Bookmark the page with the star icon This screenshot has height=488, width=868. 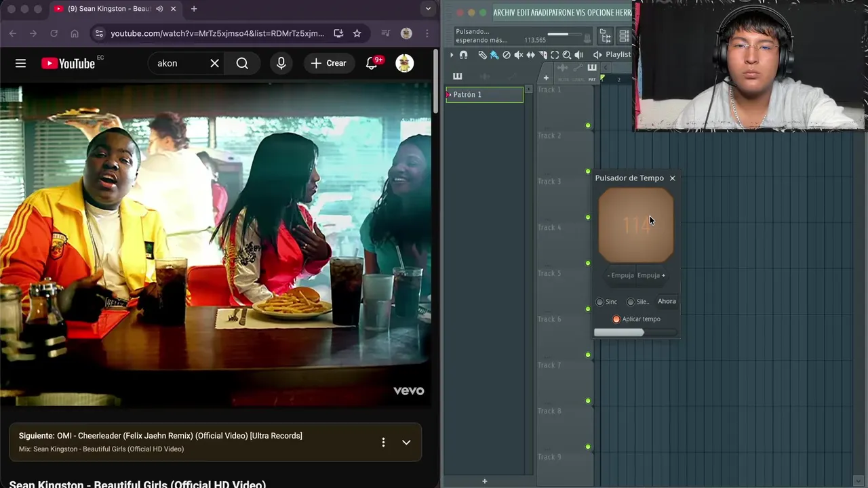(357, 33)
